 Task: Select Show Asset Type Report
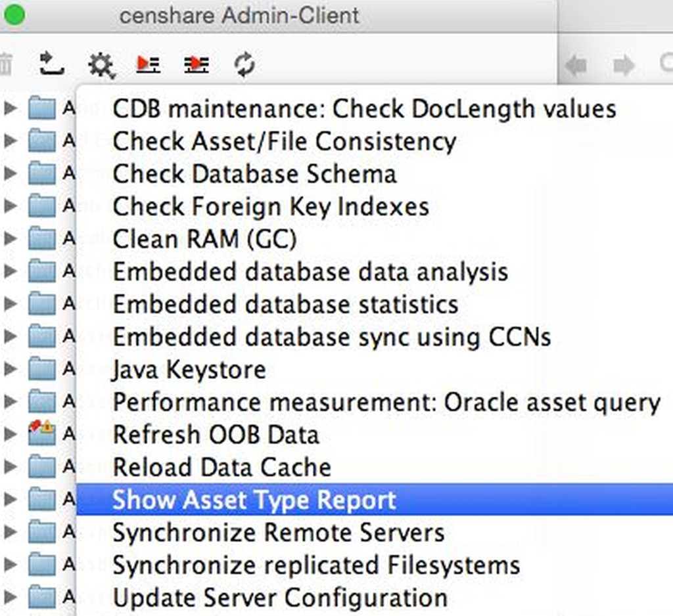tap(254, 500)
